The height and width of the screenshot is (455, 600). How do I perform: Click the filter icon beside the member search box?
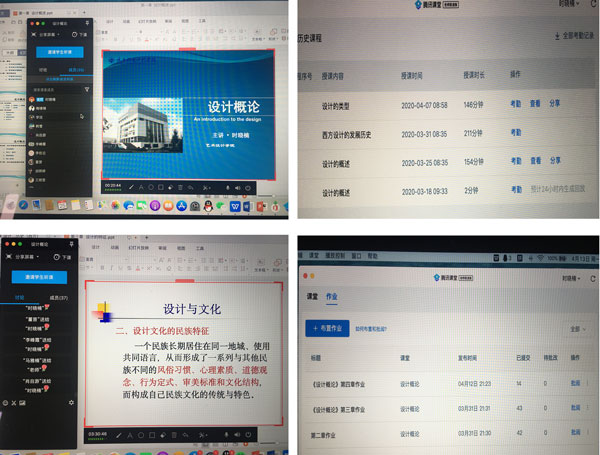coord(87,89)
